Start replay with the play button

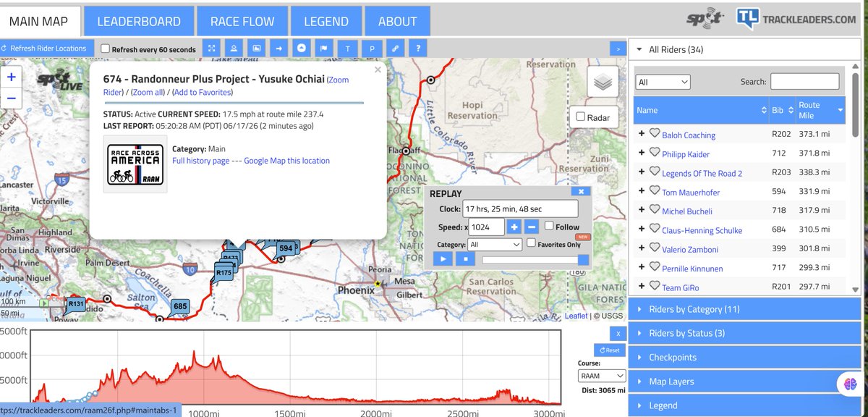tap(441, 259)
